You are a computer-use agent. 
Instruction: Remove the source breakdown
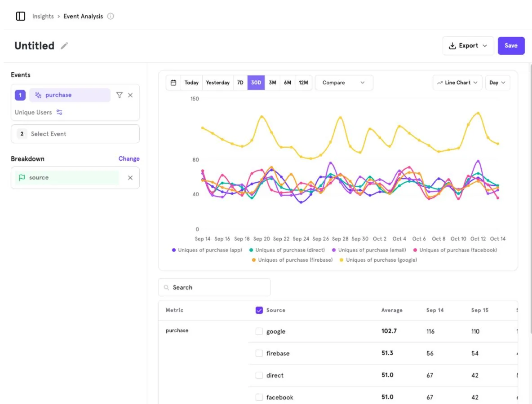coord(130,178)
